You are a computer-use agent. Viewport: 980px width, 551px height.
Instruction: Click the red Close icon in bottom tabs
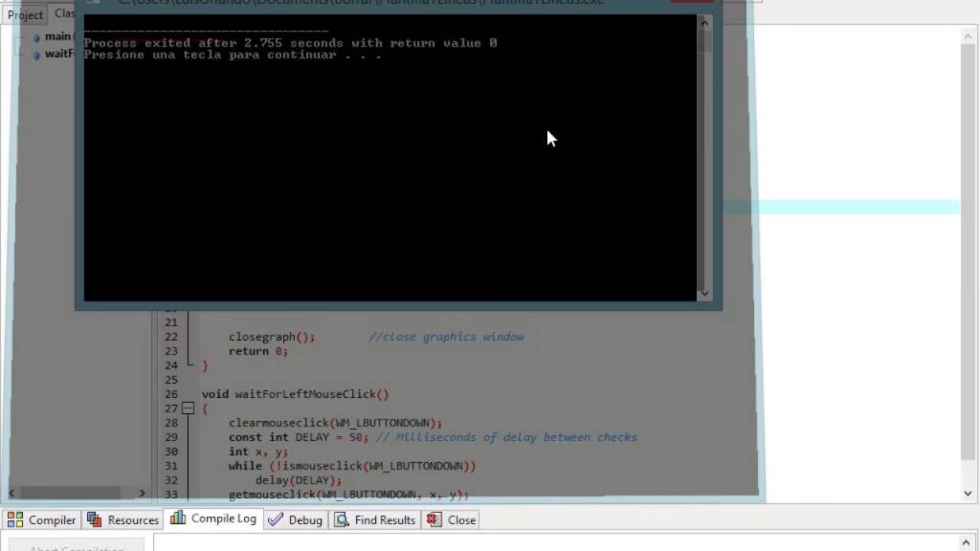434,519
